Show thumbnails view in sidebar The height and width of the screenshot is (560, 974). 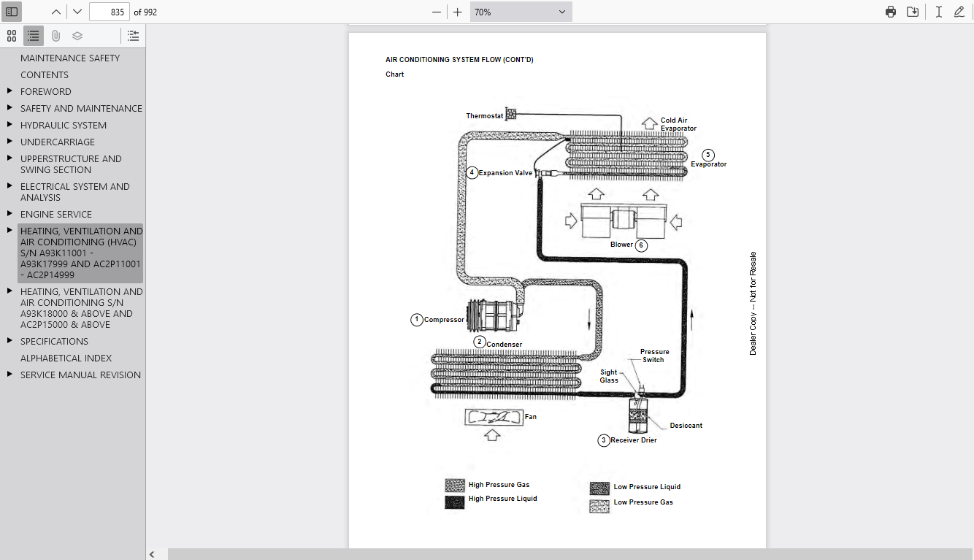pos(12,36)
